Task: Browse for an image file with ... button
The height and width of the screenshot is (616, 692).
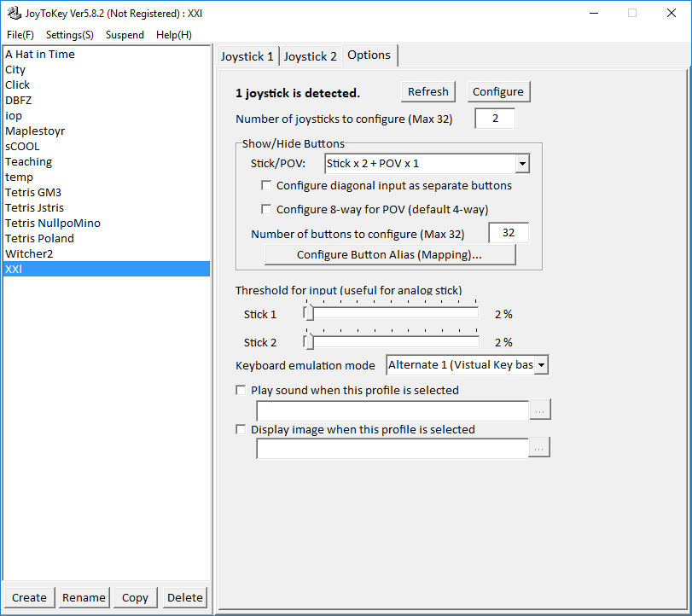Action: 539,448
